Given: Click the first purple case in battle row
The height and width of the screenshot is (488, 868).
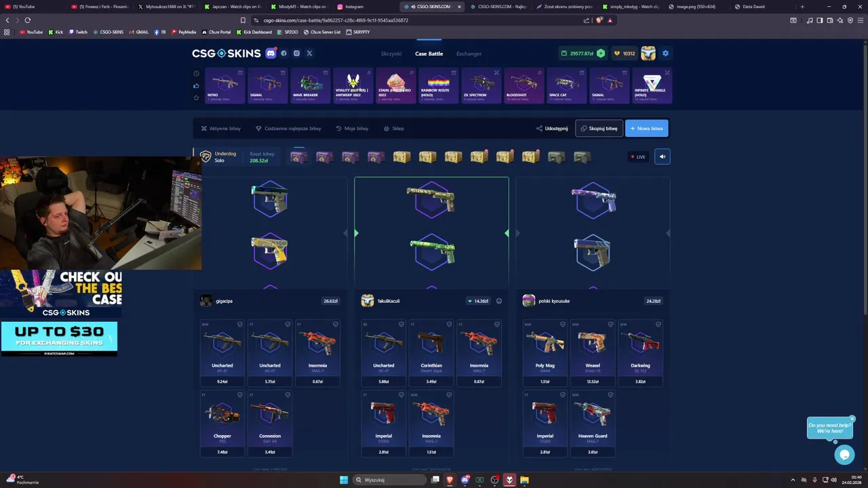Looking at the screenshot, I should click(x=298, y=157).
